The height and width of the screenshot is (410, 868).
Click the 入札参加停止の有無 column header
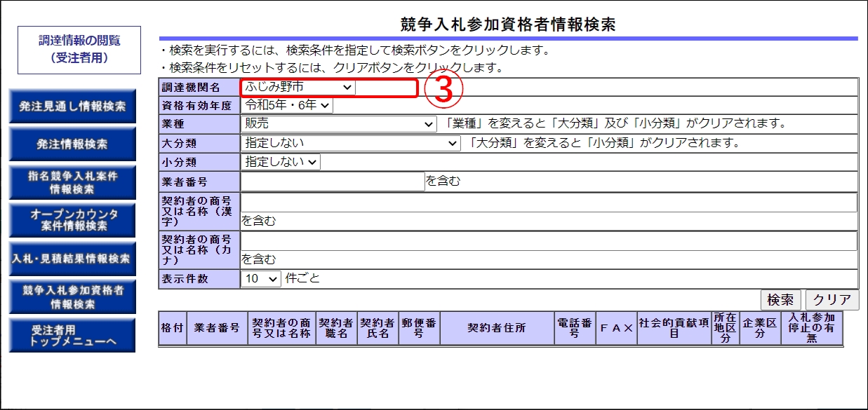812,328
